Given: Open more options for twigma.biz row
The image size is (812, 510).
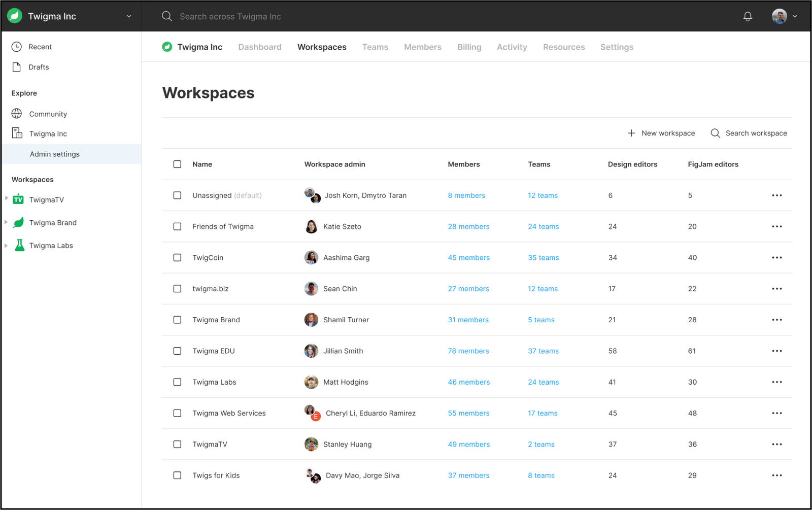Looking at the screenshot, I should tap(777, 289).
